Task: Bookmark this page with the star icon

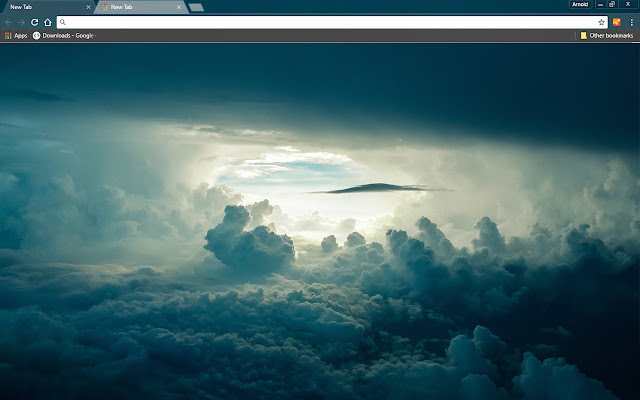Action: point(601,22)
